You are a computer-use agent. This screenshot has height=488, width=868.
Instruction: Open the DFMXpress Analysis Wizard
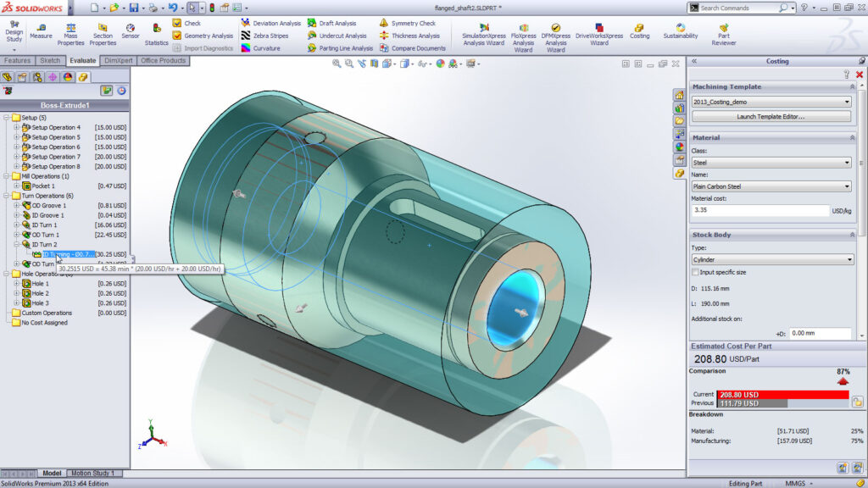(x=555, y=34)
